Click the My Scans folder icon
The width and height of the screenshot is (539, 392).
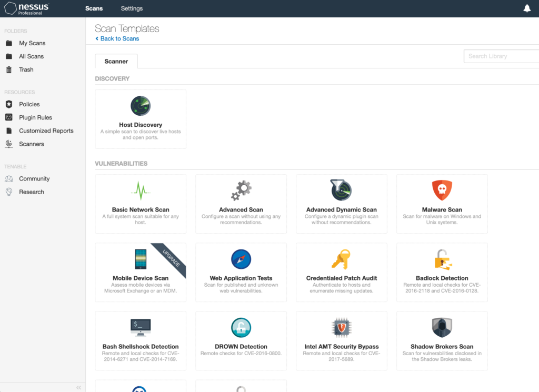9,43
